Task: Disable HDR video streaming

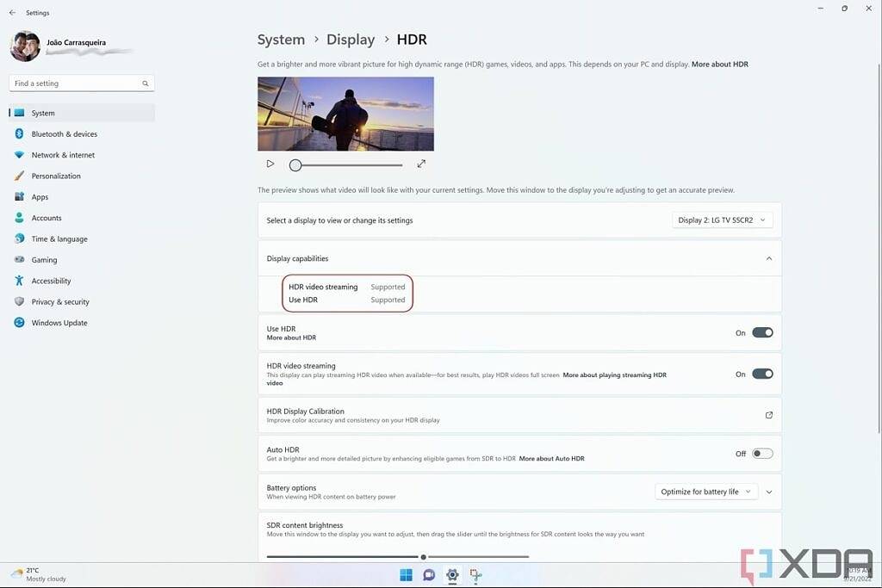Action: [x=761, y=374]
